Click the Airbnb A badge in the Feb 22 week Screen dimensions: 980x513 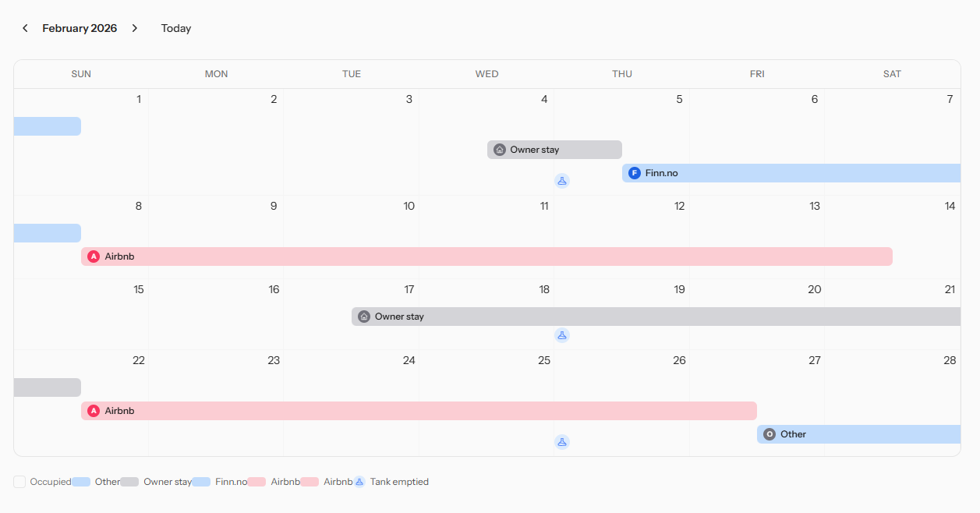tap(94, 411)
